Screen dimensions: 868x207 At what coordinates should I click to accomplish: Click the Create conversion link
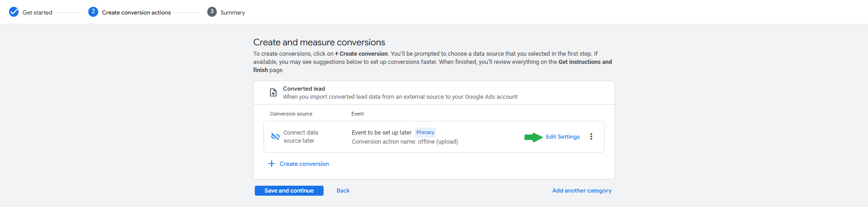tap(304, 164)
